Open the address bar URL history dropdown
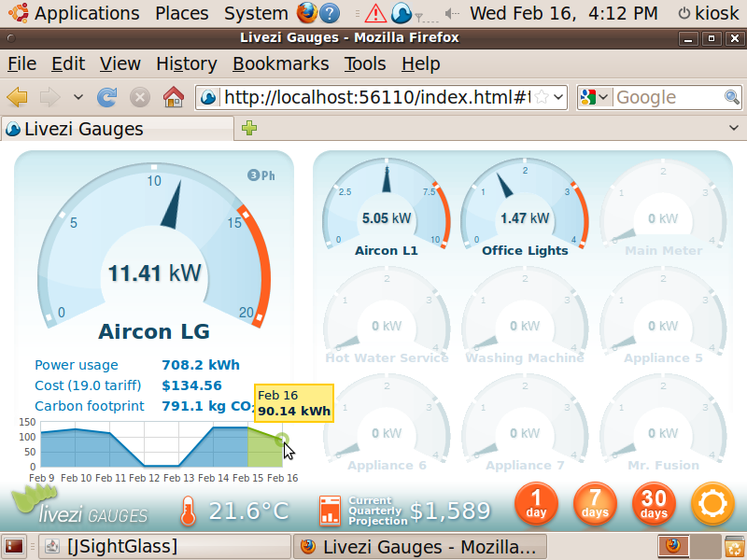 (558, 97)
